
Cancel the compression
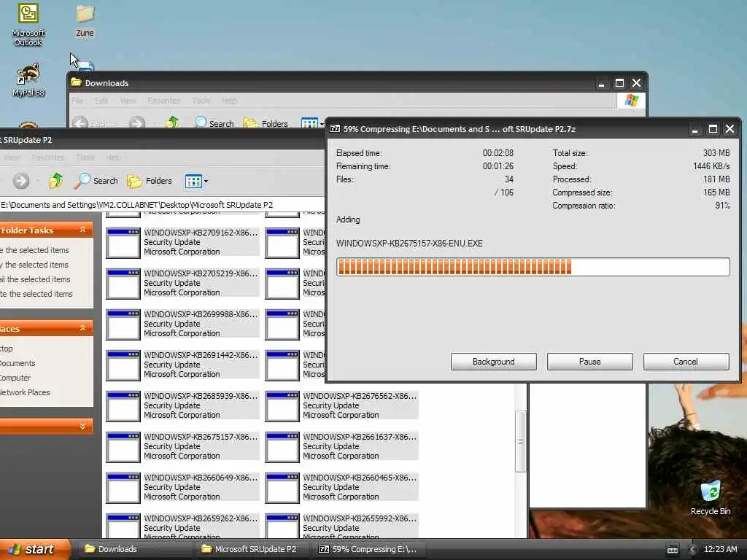[686, 362]
